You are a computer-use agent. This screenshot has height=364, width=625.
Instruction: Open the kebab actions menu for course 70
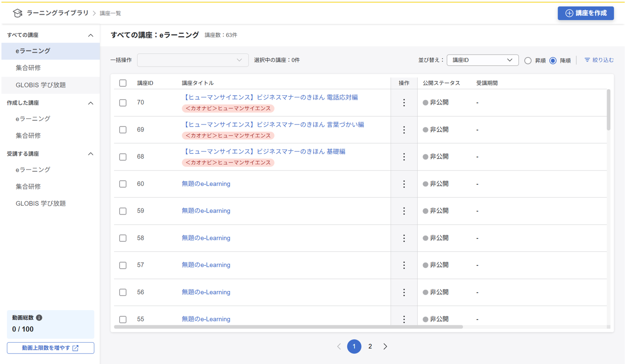pos(404,102)
